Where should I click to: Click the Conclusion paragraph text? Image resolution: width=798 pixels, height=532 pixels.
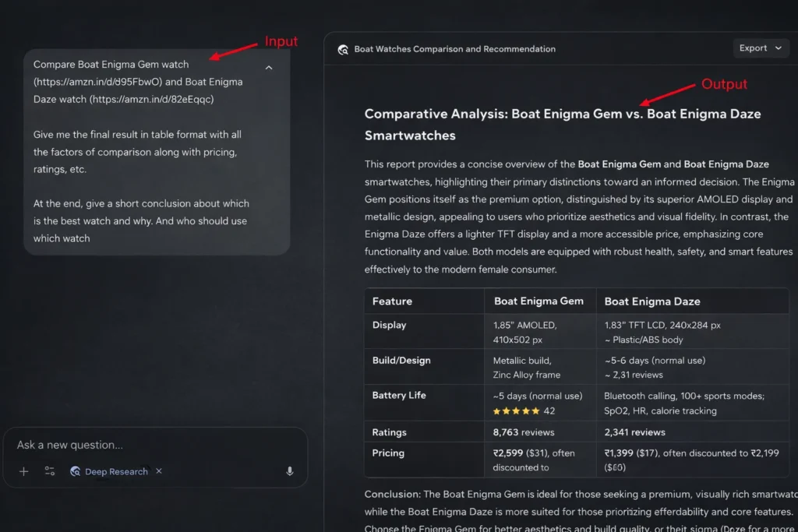click(577, 502)
